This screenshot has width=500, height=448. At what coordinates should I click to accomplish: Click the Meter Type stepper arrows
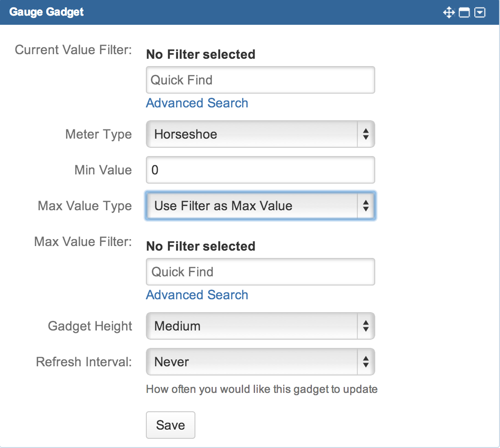[x=366, y=134]
